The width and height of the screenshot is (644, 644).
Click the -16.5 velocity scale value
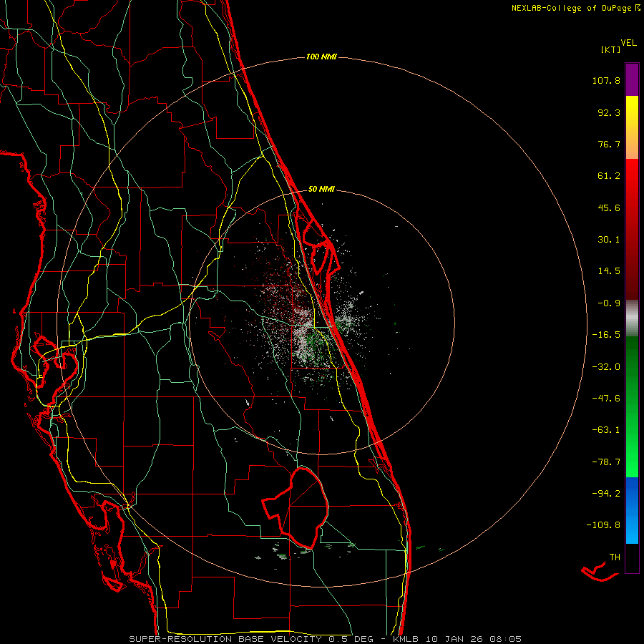(x=606, y=335)
